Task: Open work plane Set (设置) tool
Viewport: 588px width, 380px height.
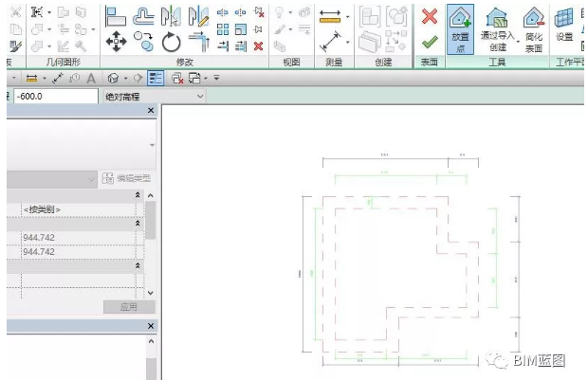Action: click(564, 26)
